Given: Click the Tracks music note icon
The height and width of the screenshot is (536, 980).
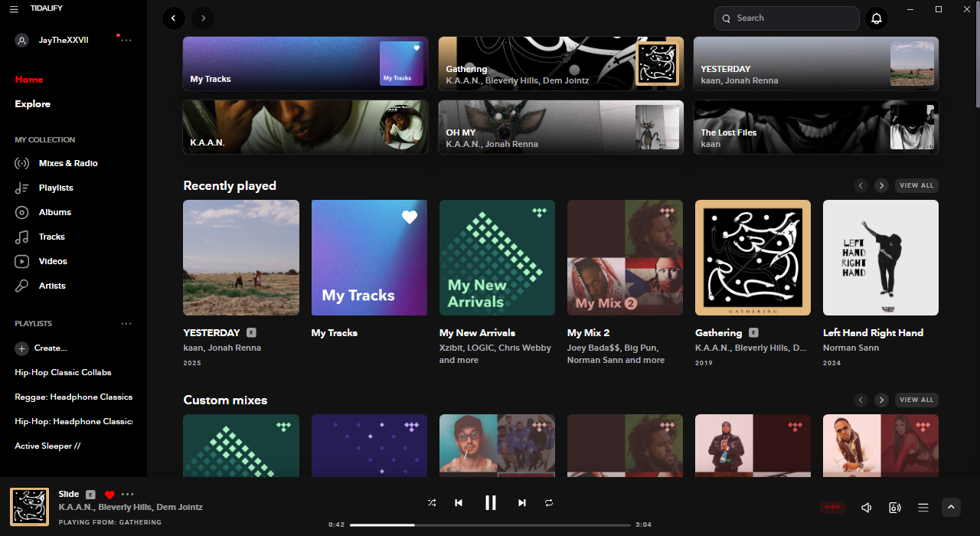Looking at the screenshot, I should pos(22,237).
